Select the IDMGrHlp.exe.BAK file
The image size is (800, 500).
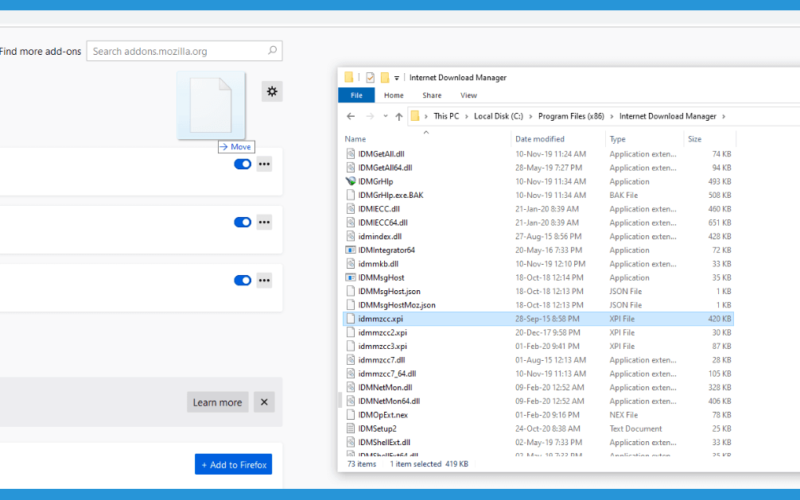[x=390, y=195]
